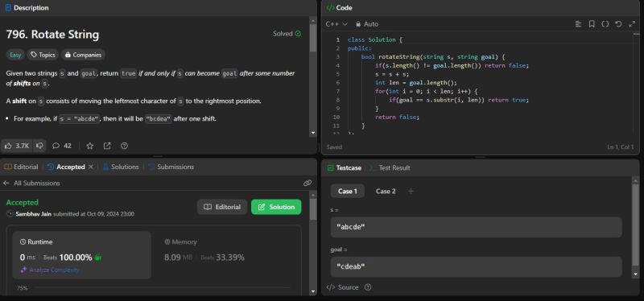Click the format code icon in editor toolbar
The height and width of the screenshot is (301, 644).
click(x=578, y=24)
